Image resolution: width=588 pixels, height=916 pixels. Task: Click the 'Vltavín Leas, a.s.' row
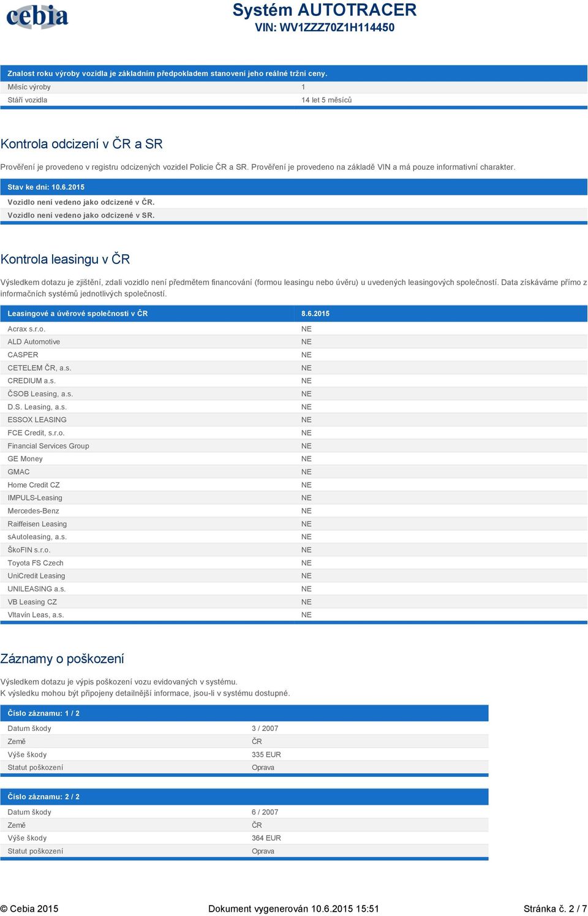point(294,615)
